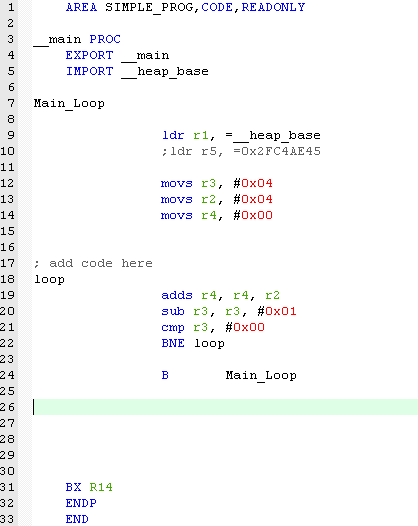The image size is (418, 526).
Task: Click the Main_Loop label on line 7
Action: [69, 103]
